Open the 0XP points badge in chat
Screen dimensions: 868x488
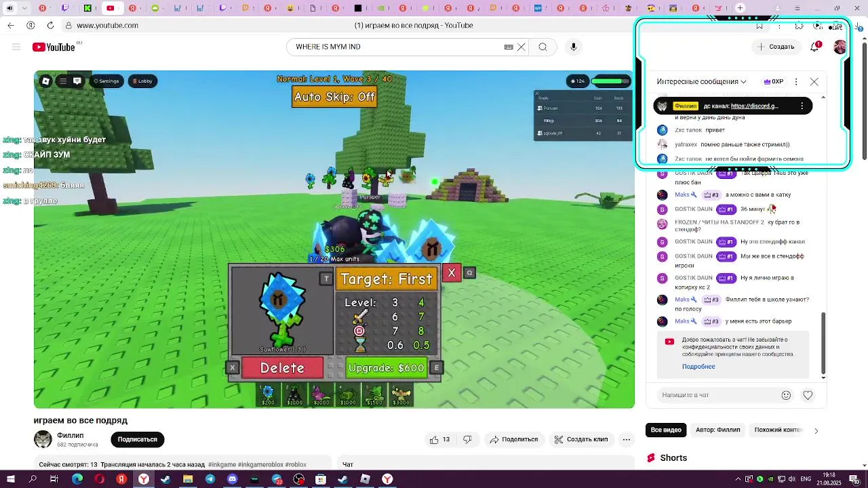click(773, 81)
